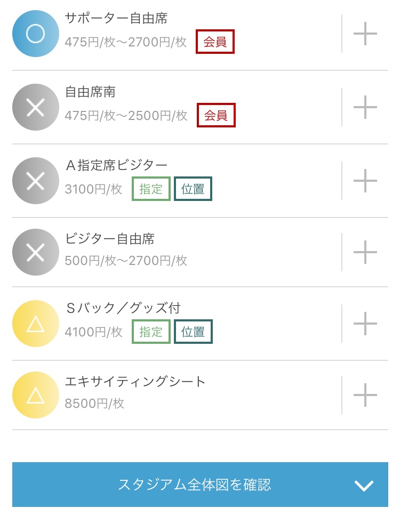Screen dimensions: 400x532
Task: Select the エキサイティングシート seat name
Action: click(135, 382)
